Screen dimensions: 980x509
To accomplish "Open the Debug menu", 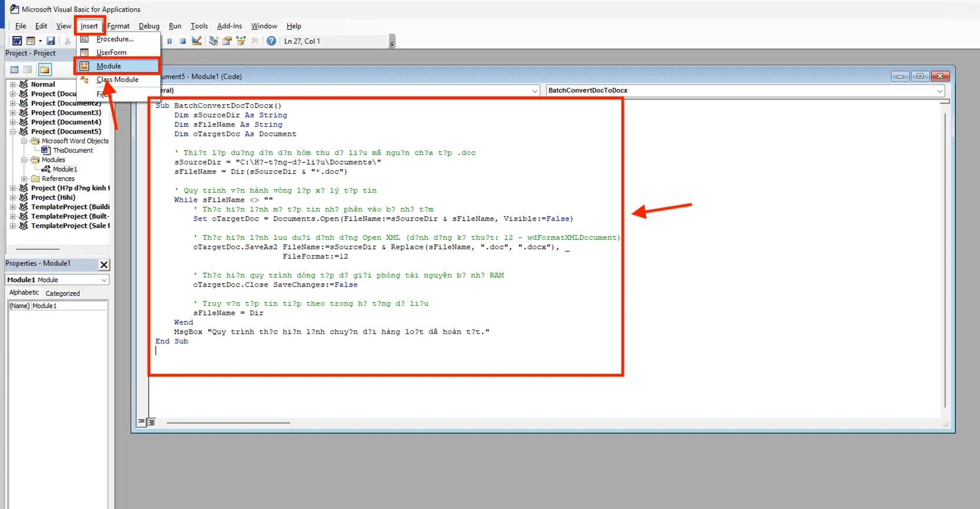I will [x=149, y=26].
